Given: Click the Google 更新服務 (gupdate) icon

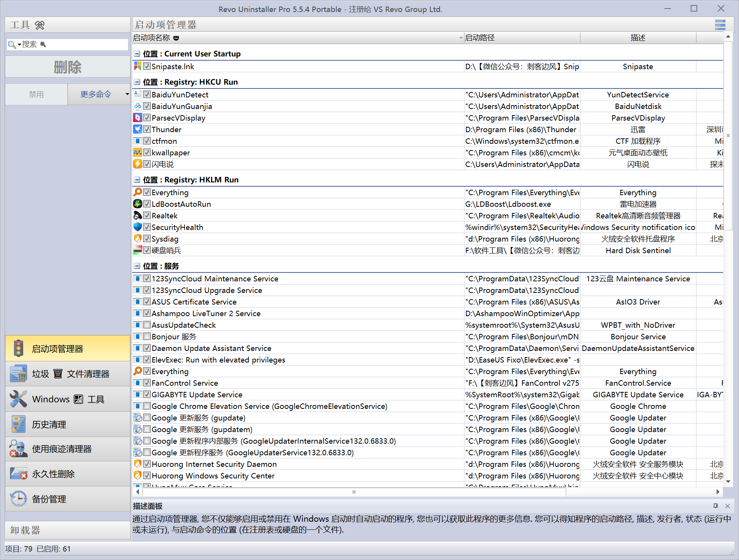Looking at the screenshot, I should click(138, 417).
